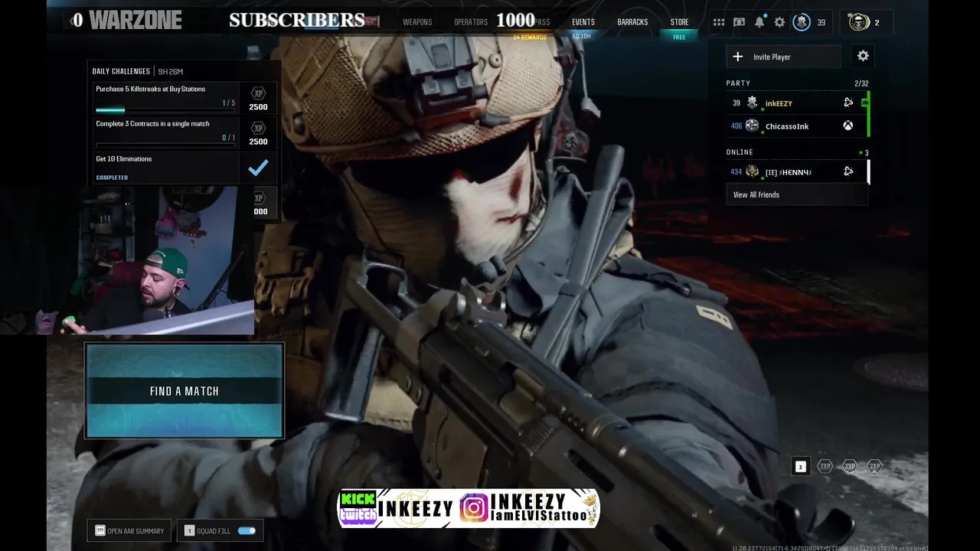Click the key 3 prompt beside 2XP tokens
This screenshot has width=980, height=551.
click(800, 467)
